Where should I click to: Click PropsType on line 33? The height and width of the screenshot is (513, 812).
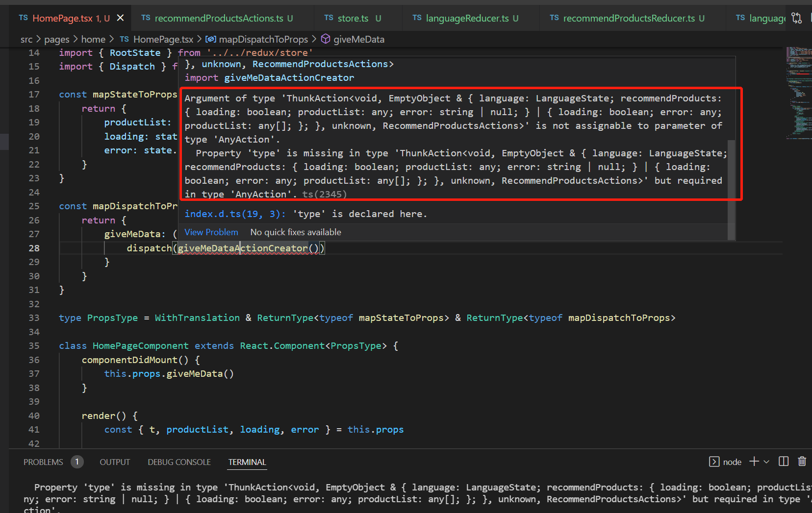click(x=112, y=318)
